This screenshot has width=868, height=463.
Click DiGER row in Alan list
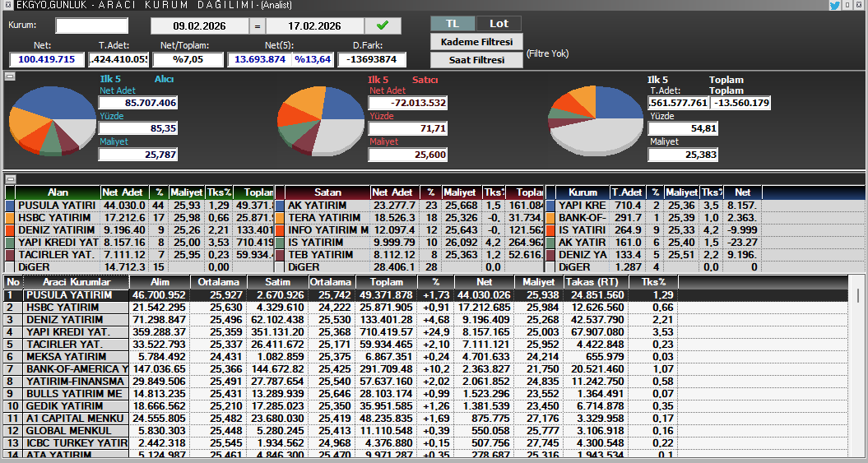pos(140,266)
